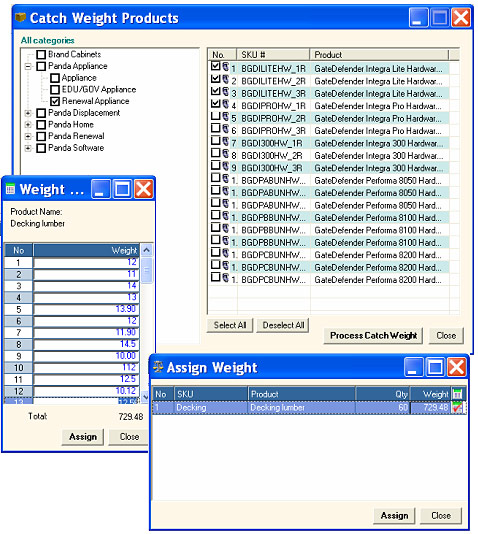Expand the Panda Home tree node
The image size is (478, 534).
coord(28,125)
